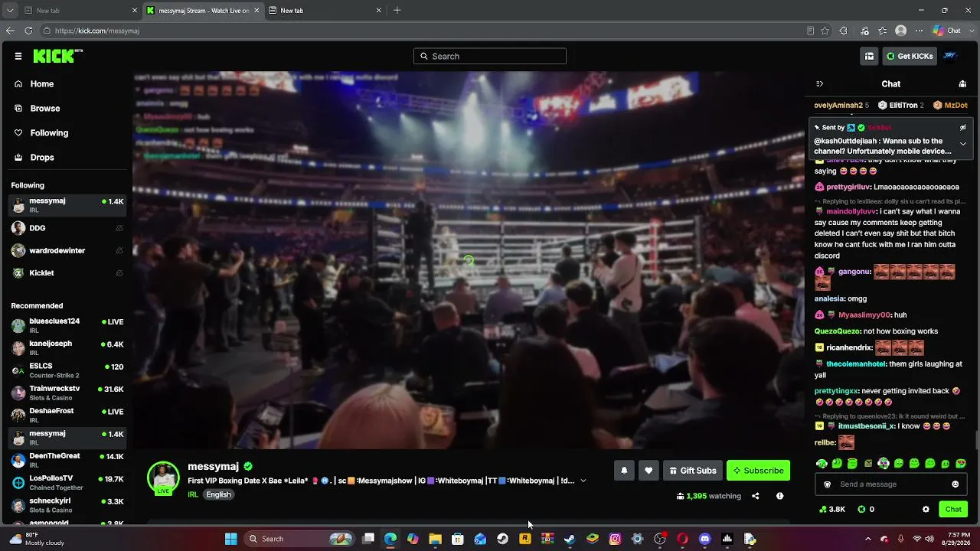
Task: Open the Kick hamburger sidebar menu
Action: pos(18,56)
